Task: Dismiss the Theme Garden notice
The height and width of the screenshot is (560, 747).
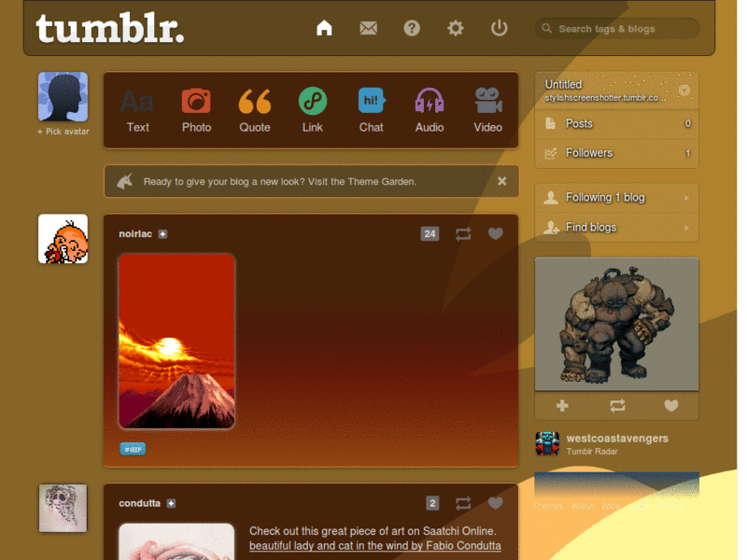Action: coord(501,181)
